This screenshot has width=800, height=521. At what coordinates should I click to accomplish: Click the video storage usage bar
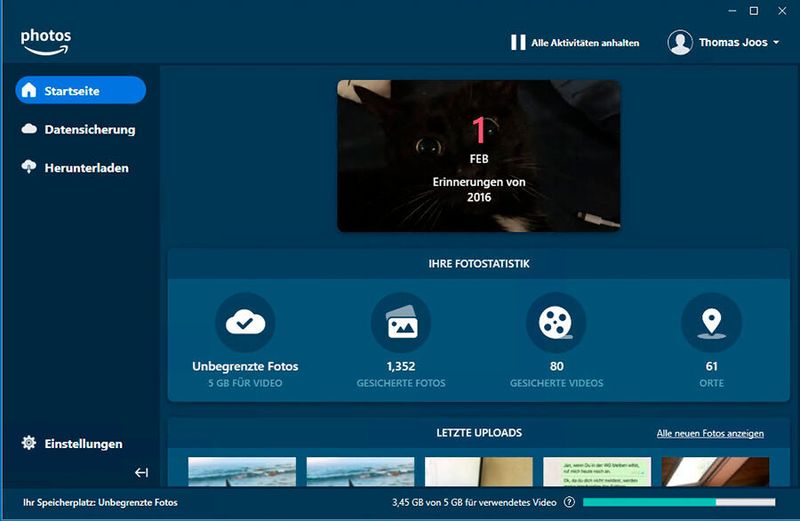point(678,502)
